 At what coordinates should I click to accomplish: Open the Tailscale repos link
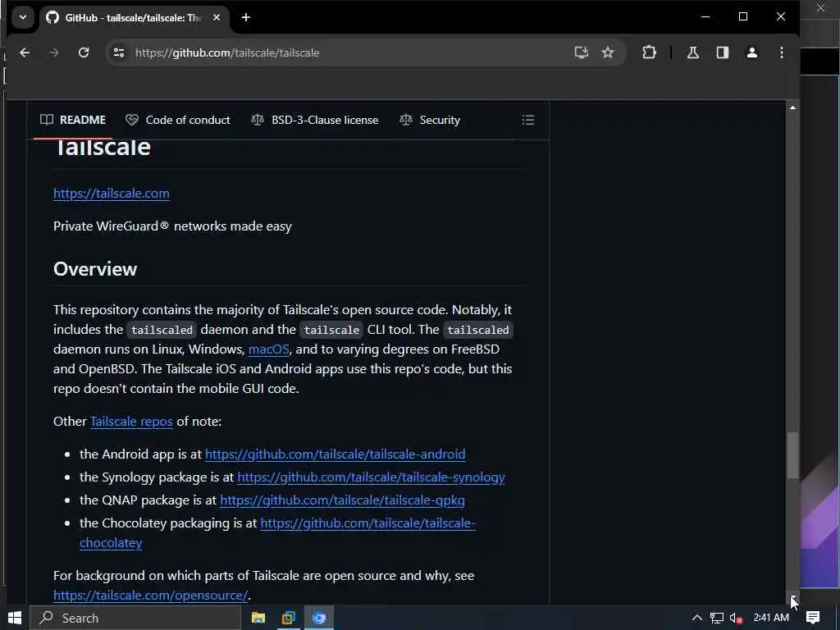pyautogui.click(x=131, y=422)
